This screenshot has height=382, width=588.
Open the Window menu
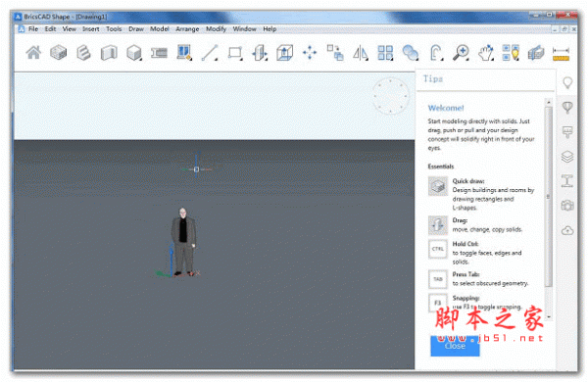pos(244,28)
